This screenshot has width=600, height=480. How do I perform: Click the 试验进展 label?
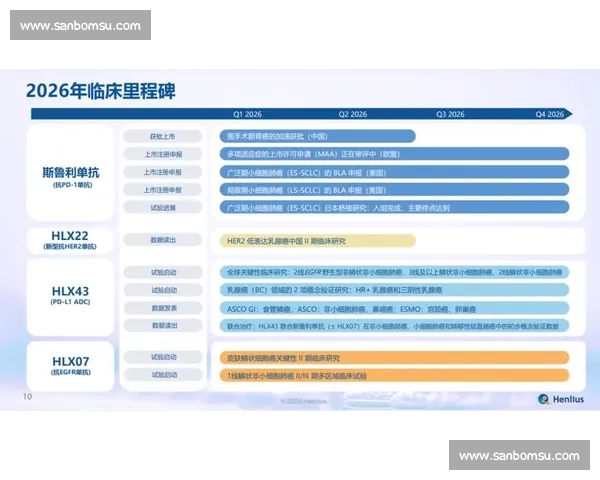165,207
